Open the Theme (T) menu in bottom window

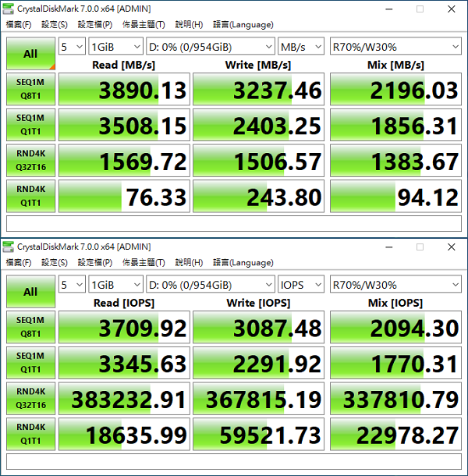click(144, 263)
